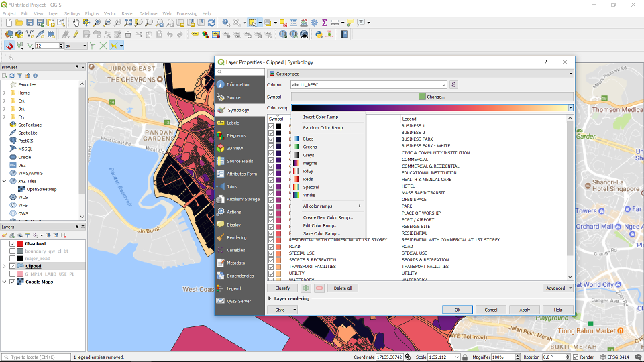The image size is (644, 362).
Task: Toggle the snapping magnet icon
Action: 9,46
